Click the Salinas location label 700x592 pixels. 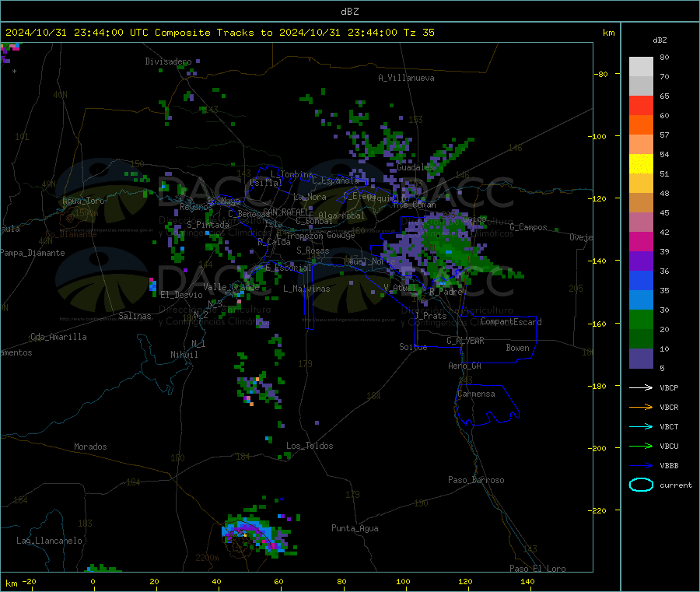[x=135, y=316]
